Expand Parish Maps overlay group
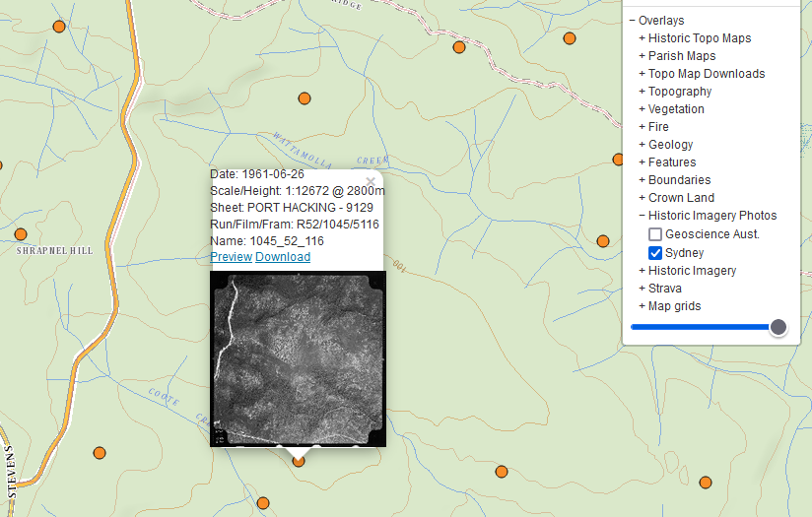812x517 pixels. click(643, 56)
